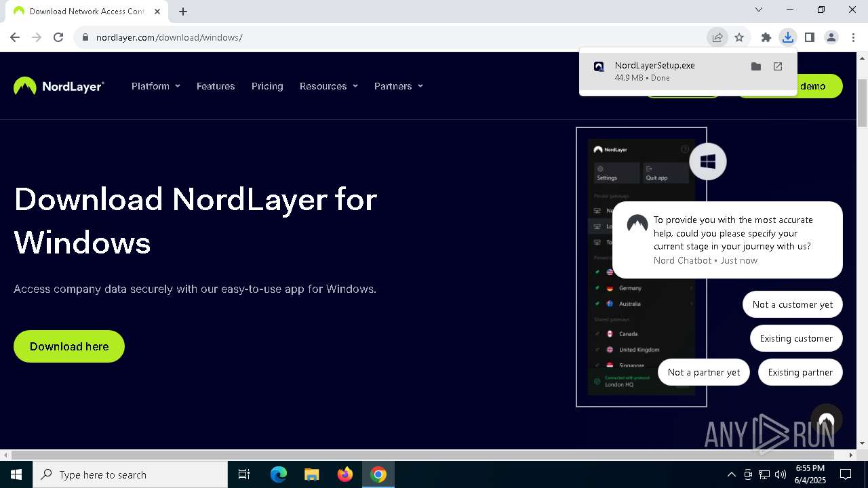Screen dimensions: 868x488
Task: Open the chatbot launcher bubble
Action: pyautogui.click(x=826, y=420)
